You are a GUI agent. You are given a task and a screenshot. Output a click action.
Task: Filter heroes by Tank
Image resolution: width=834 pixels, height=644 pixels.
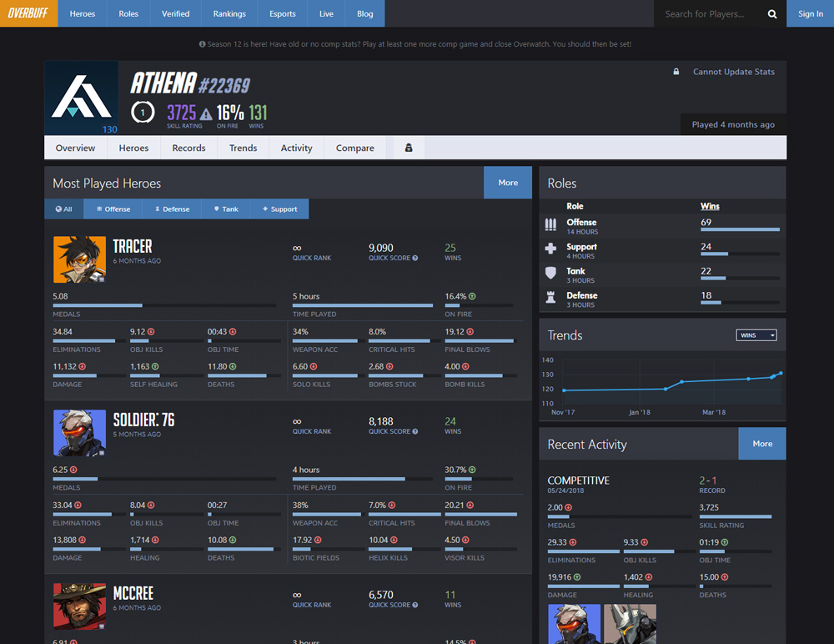(226, 209)
